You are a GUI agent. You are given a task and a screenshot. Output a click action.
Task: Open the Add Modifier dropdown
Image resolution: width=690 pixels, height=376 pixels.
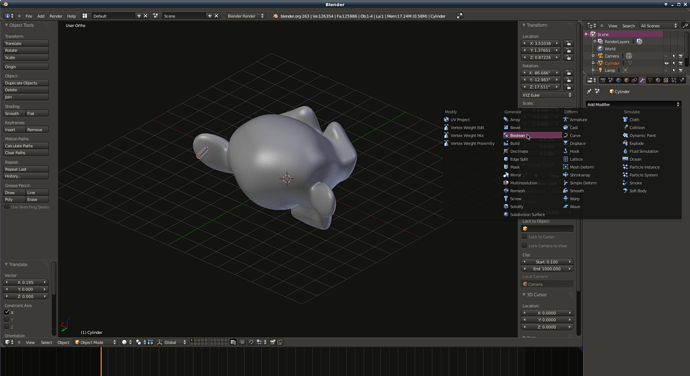point(633,105)
